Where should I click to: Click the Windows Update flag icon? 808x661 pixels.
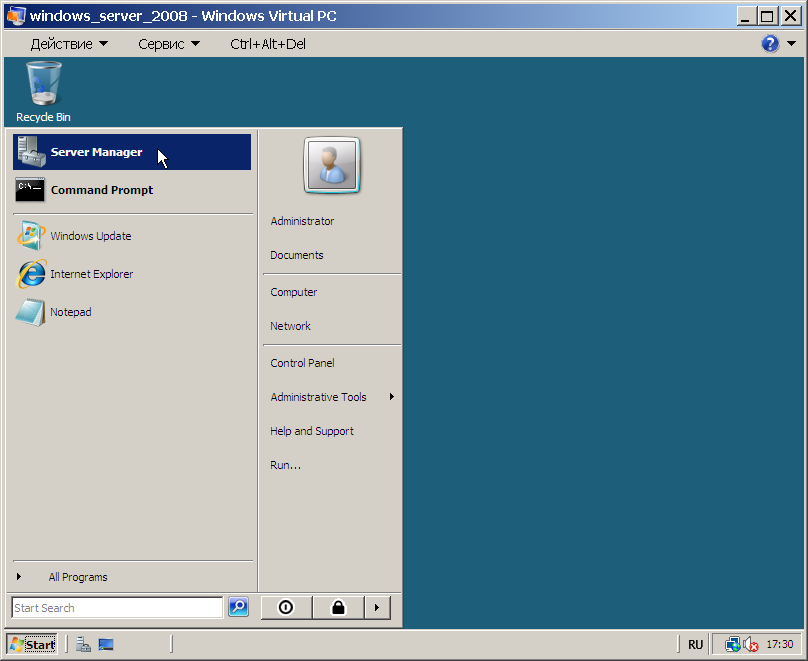[31, 236]
